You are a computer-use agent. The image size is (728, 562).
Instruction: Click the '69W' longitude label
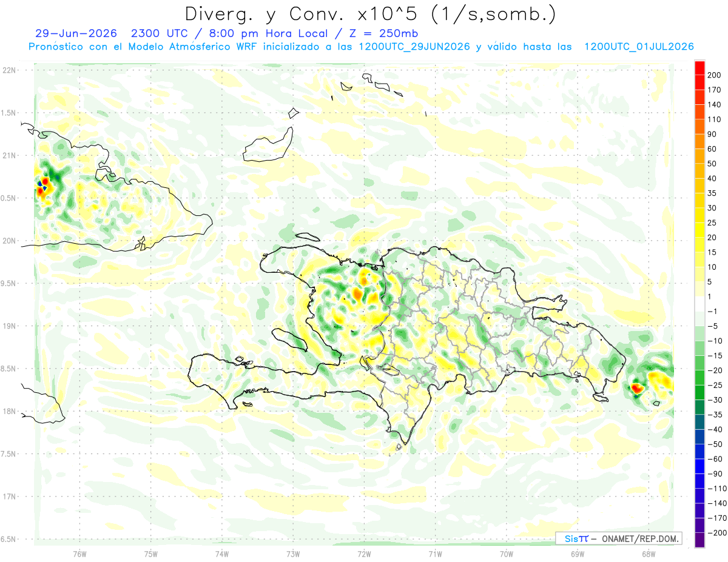(x=577, y=553)
